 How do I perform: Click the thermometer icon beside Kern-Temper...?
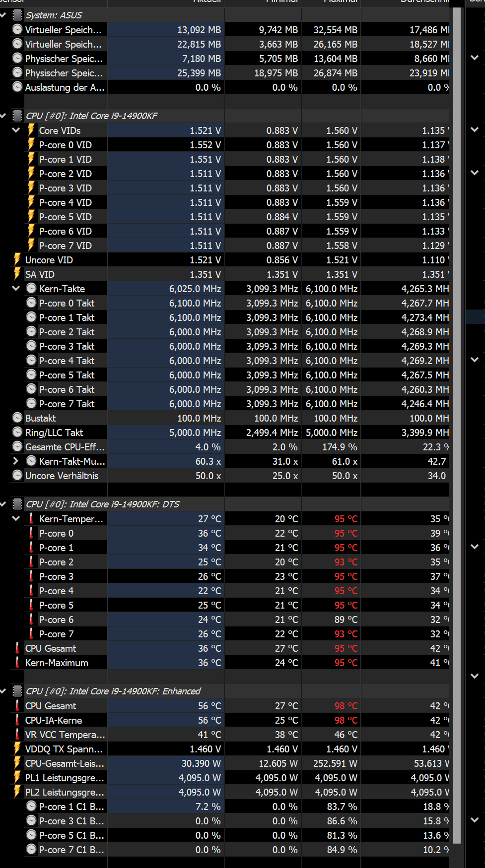(31, 518)
